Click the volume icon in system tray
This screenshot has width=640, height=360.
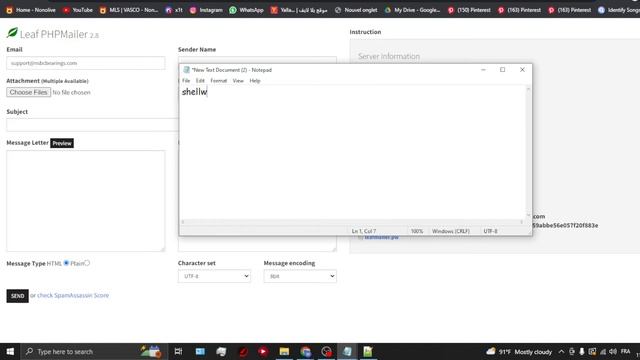pos(613,351)
